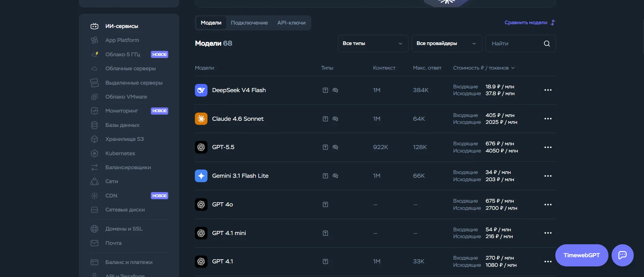
Task: Open the Все типы dropdown
Action: coord(373,44)
